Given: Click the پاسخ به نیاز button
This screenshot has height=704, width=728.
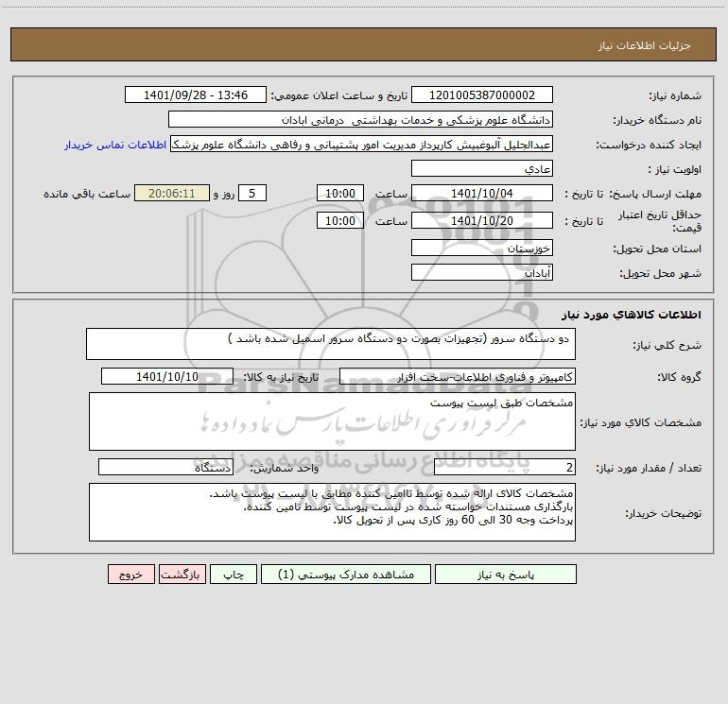Looking at the screenshot, I should [506, 575].
